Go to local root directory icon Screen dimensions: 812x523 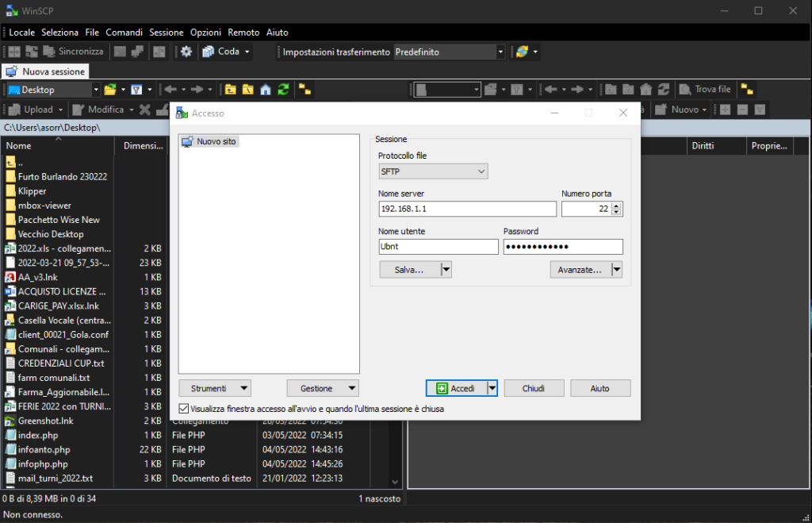[x=248, y=90]
